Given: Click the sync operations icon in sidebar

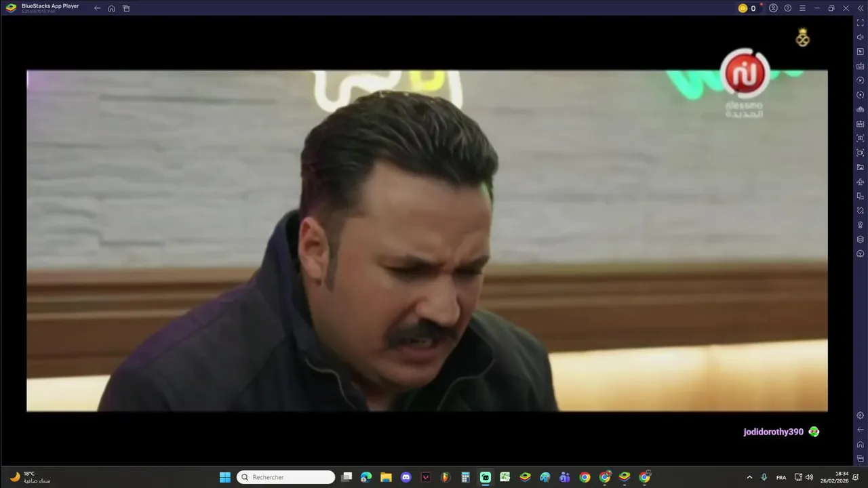Looking at the screenshot, I should (x=860, y=95).
